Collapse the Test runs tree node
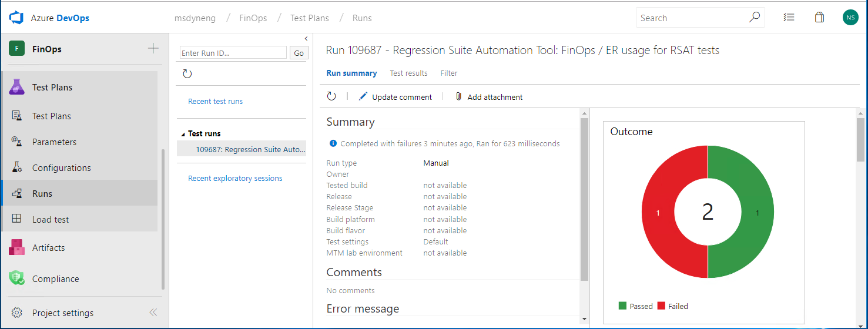 click(183, 134)
